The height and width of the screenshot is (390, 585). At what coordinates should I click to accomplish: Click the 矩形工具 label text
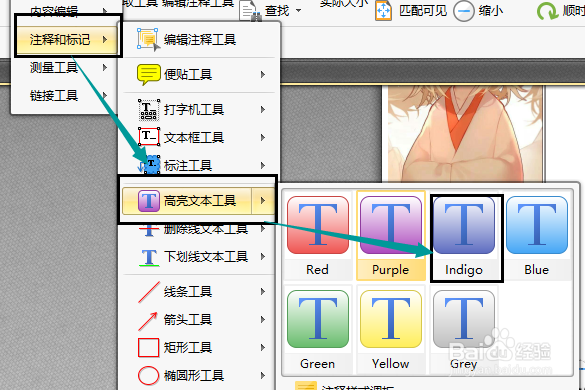click(x=188, y=347)
